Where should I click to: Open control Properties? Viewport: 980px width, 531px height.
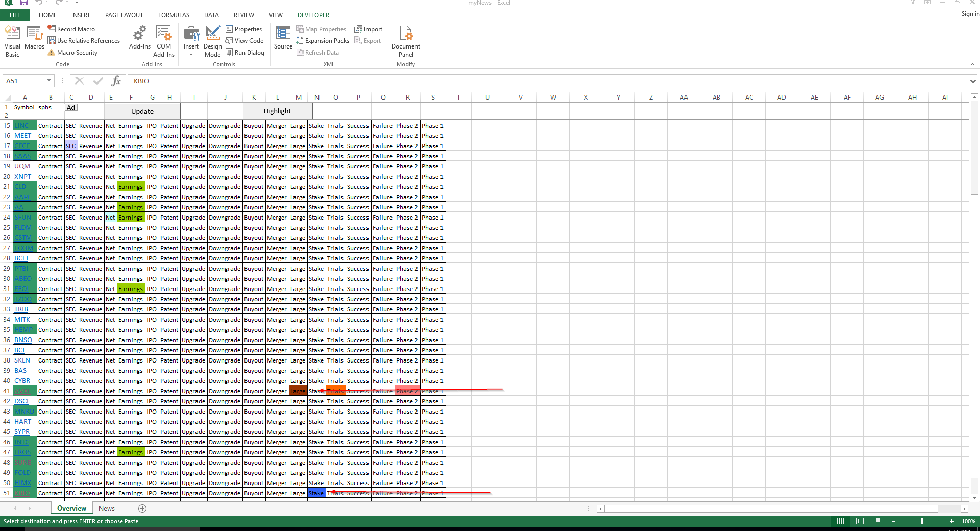243,29
